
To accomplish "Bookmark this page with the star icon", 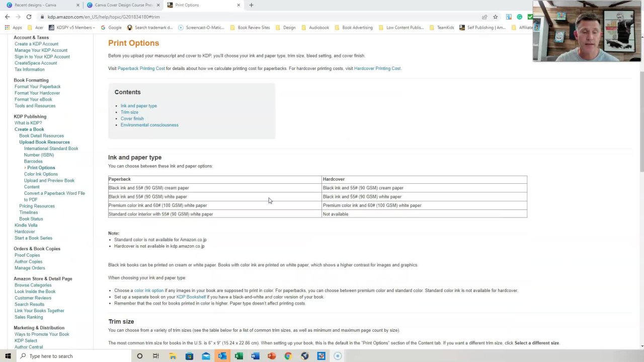I will (495, 17).
